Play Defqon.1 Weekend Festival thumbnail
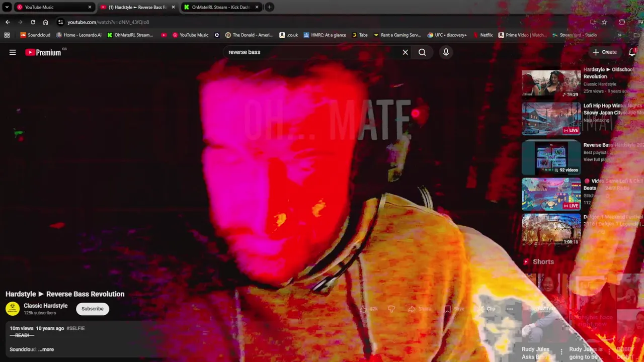The image size is (644, 362). pyautogui.click(x=551, y=230)
